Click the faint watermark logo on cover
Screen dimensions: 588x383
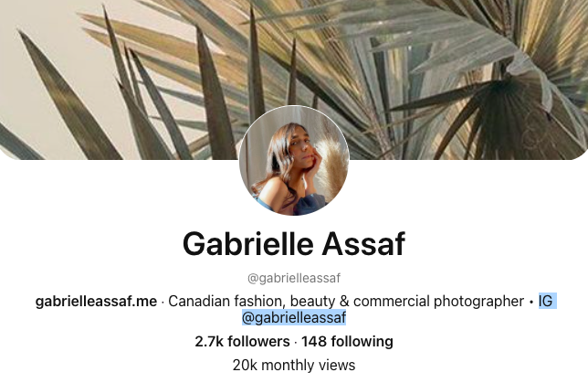pyautogui.click(x=531, y=133)
